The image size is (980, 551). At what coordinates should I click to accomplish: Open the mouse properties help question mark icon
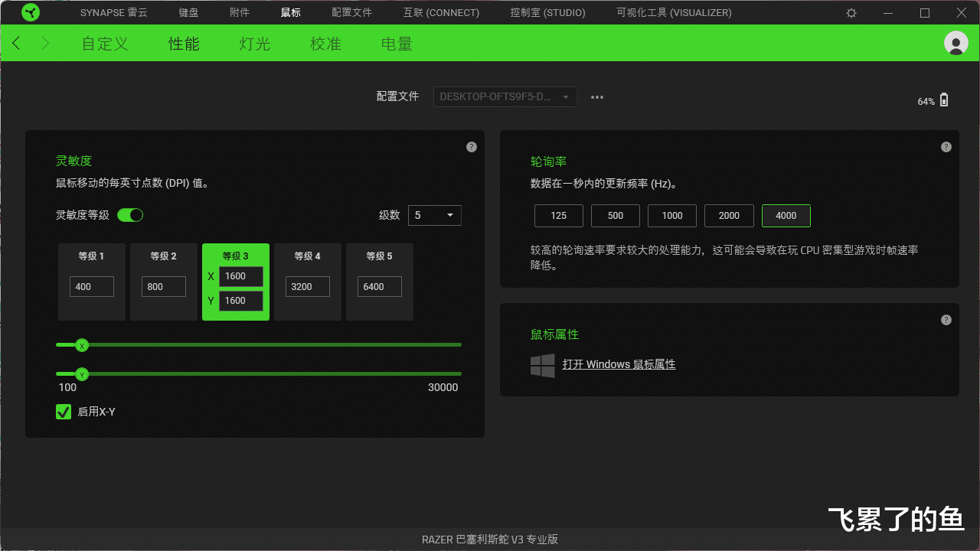click(946, 320)
